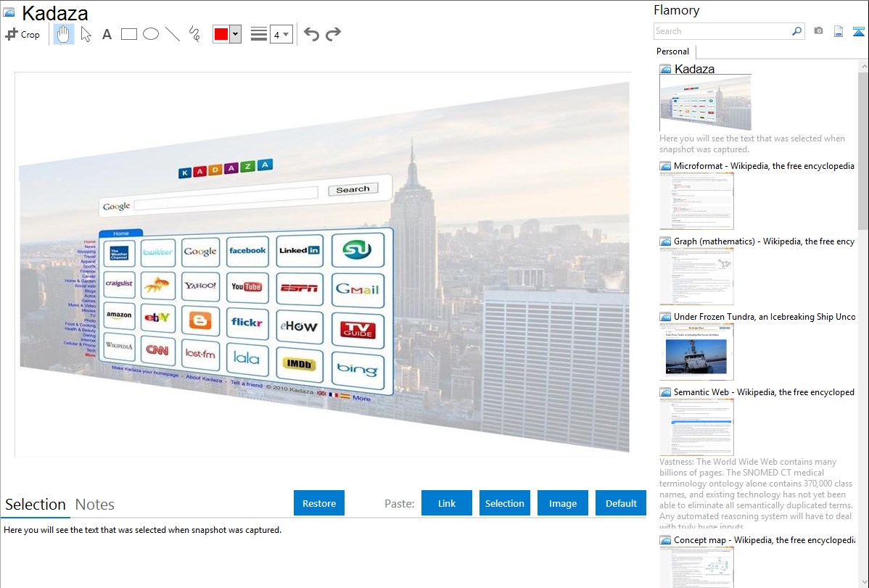The image size is (869, 588).
Task: Open the Graph (mathematics) snapshot thumbnail
Action: pos(696,276)
